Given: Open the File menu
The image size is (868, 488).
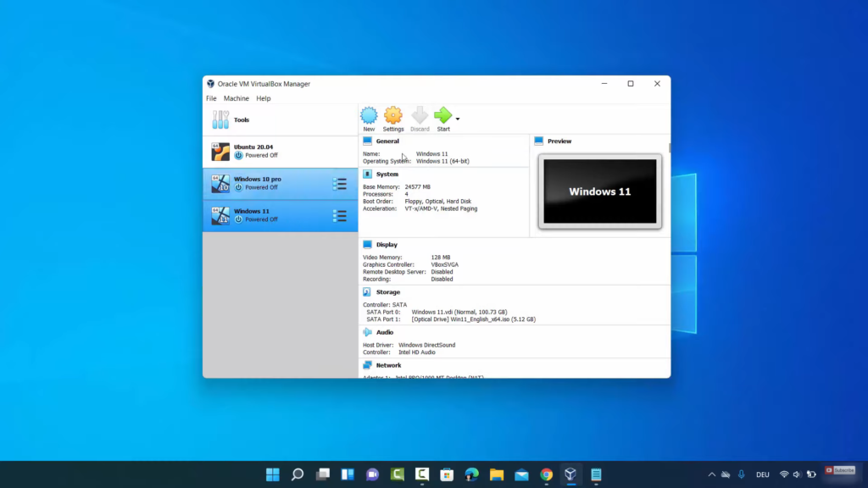Looking at the screenshot, I should click(211, 98).
